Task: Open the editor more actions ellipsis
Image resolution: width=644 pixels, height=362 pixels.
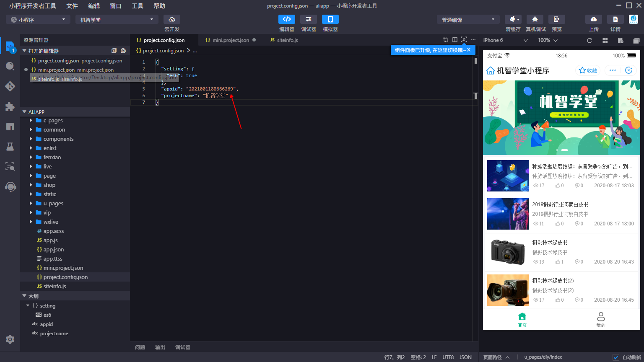Action: click(x=473, y=40)
